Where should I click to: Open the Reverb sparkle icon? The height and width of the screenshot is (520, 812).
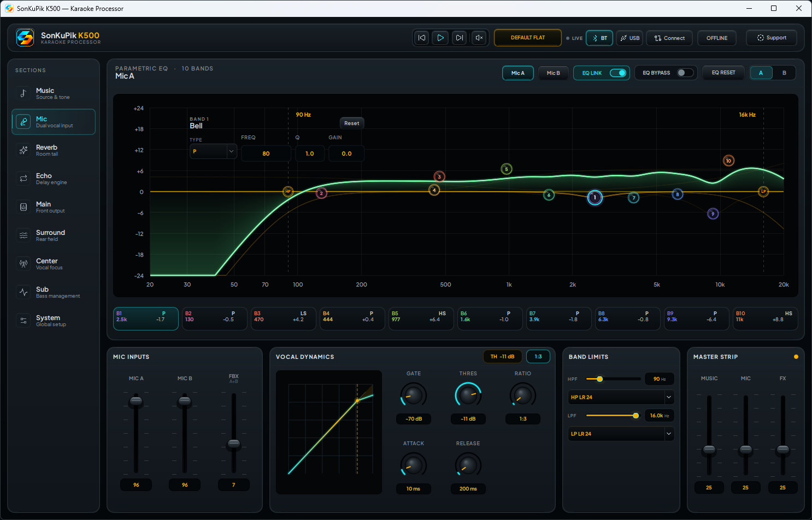tap(23, 150)
